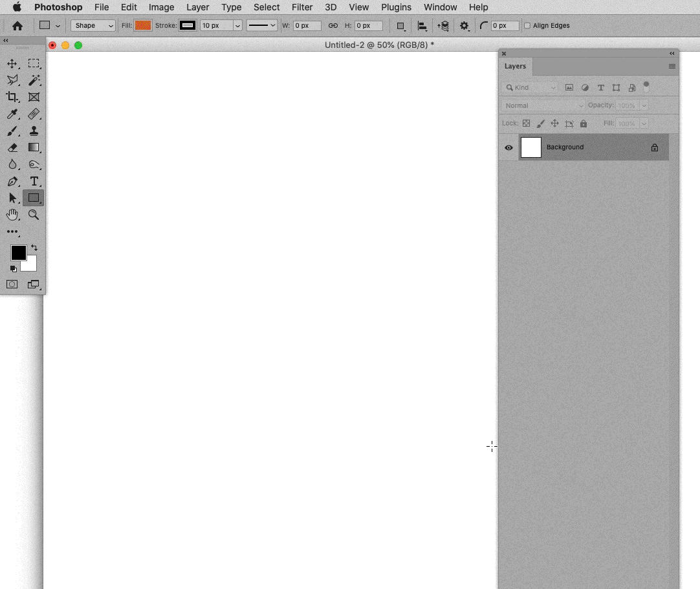Lock image pixels
The height and width of the screenshot is (589, 700).
tap(541, 123)
